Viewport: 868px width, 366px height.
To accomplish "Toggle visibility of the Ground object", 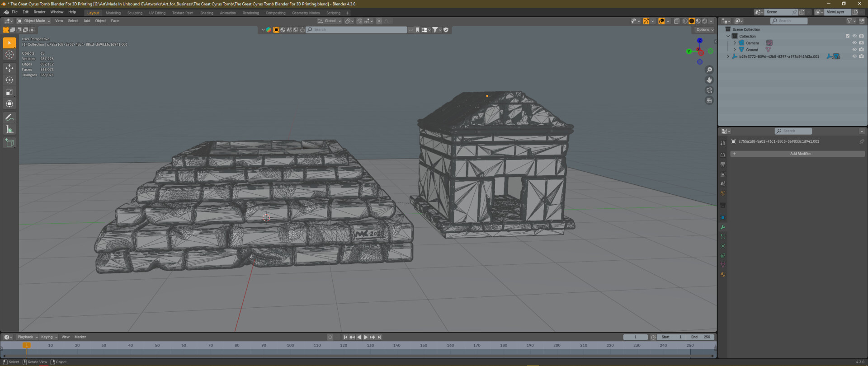I will [854, 50].
